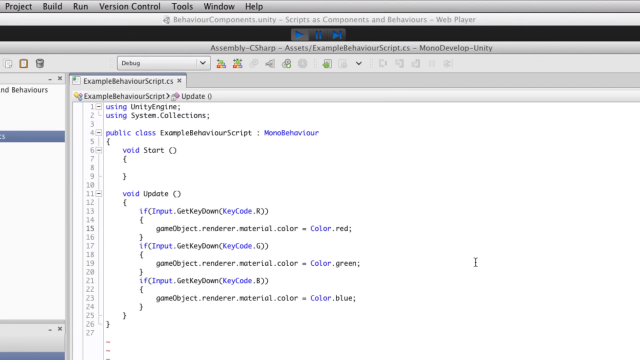The height and width of the screenshot is (360, 640).
Task: Click the greyed-out Step over debug icon
Action: [383, 64]
